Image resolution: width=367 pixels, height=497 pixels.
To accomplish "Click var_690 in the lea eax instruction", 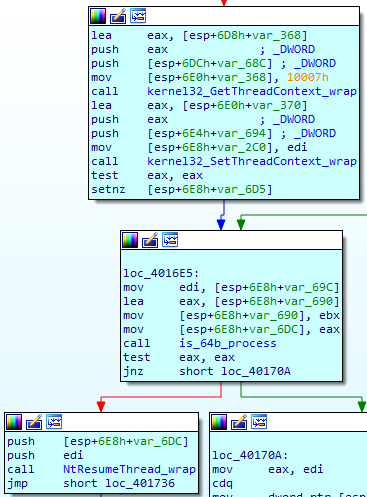I will pos(308,301).
